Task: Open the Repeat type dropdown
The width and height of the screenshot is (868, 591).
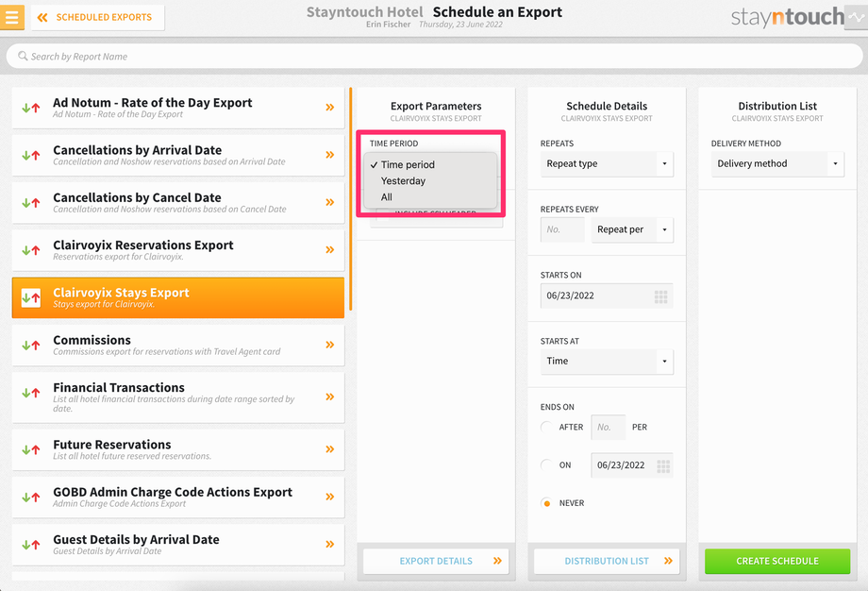Action: 607,164
